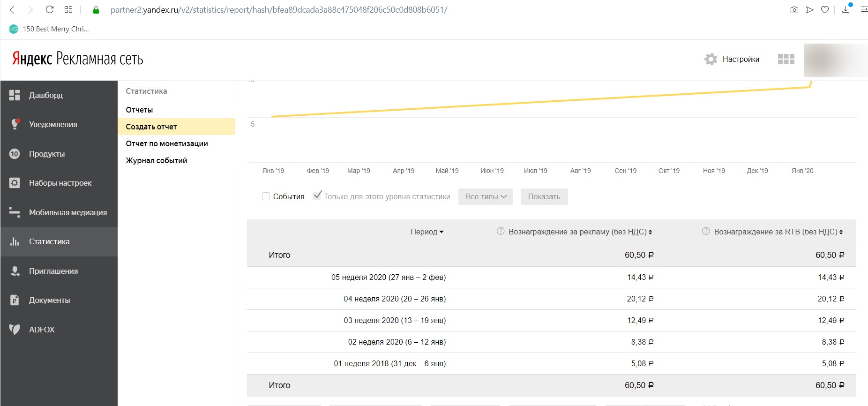
Task: Open Настройки settings link
Action: pos(741,59)
